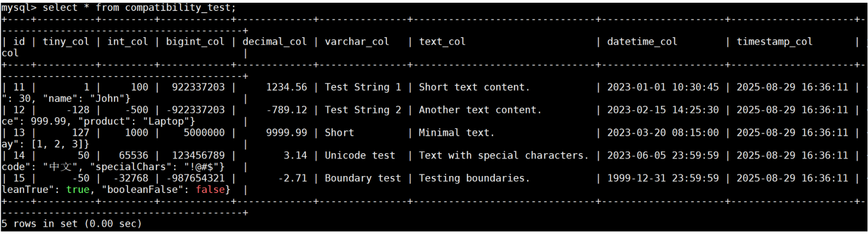Image resolution: width=868 pixels, height=234 pixels.
Task: Click the "Another text content." cell
Action: click(480, 110)
